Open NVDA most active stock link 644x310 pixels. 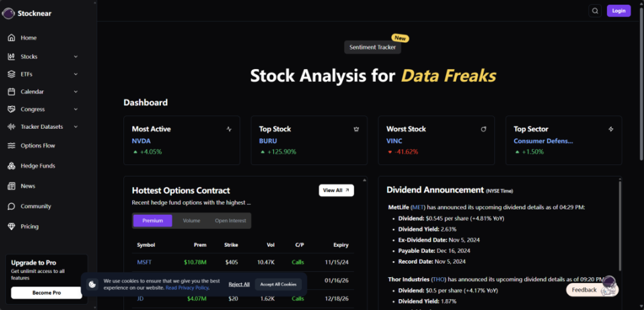tap(142, 141)
